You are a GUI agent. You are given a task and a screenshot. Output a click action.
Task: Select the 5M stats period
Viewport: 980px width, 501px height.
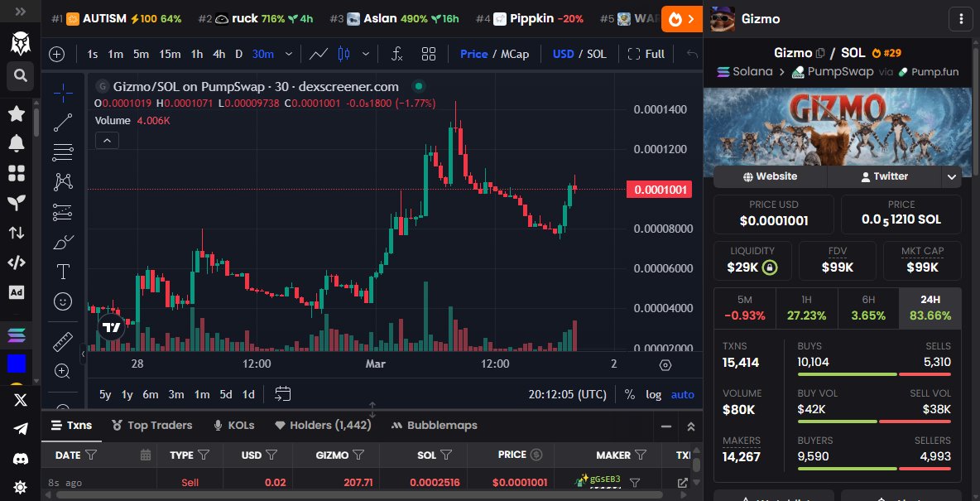744,308
